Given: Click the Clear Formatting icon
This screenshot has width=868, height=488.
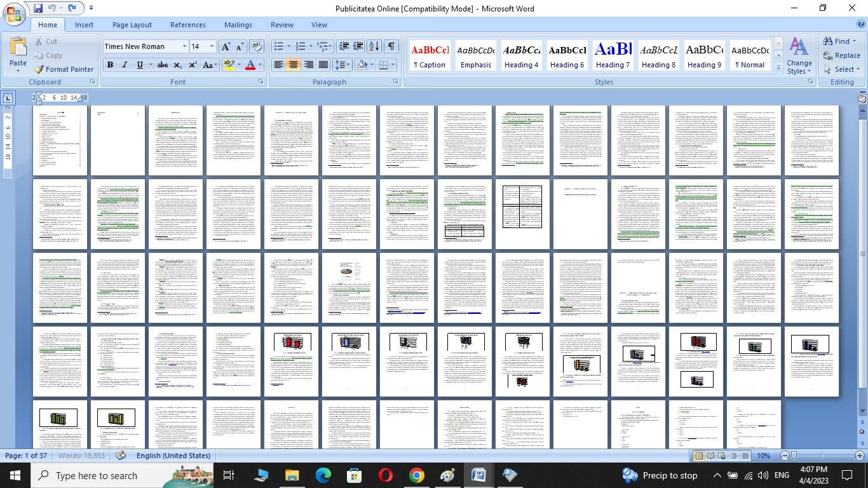Looking at the screenshot, I should [x=257, y=46].
